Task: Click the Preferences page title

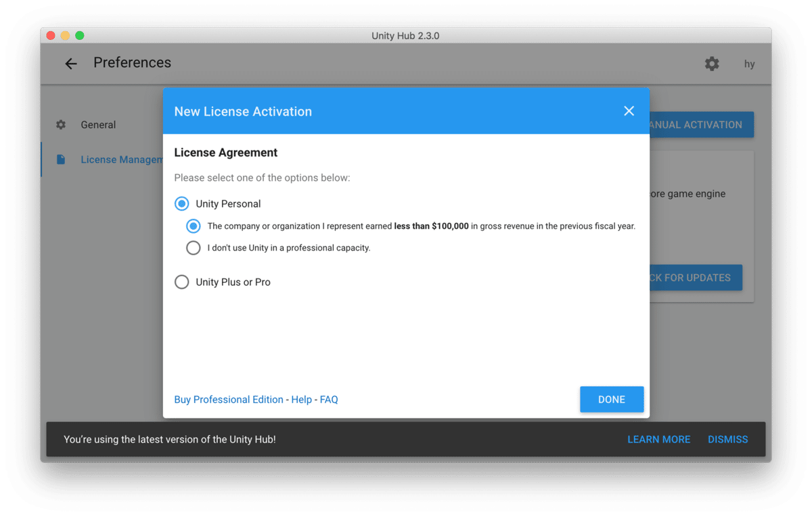Action: tap(132, 63)
